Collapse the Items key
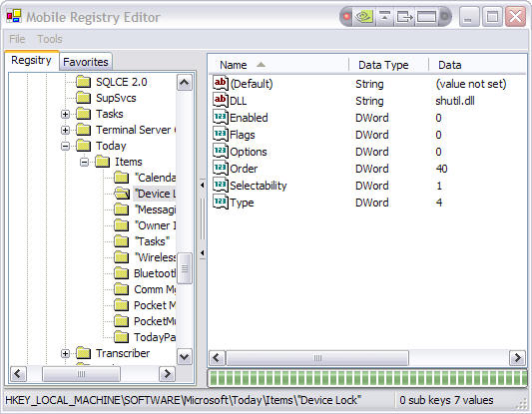The height and width of the screenshot is (414, 532). [84, 162]
